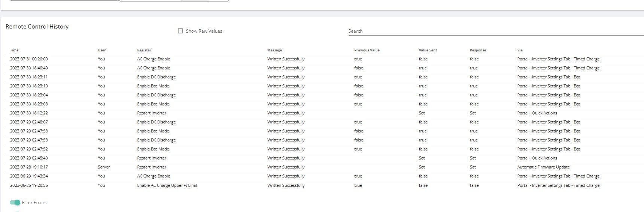The height and width of the screenshot is (212, 644).
Task: Click the Show Raw Values label
Action: (x=204, y=31)
